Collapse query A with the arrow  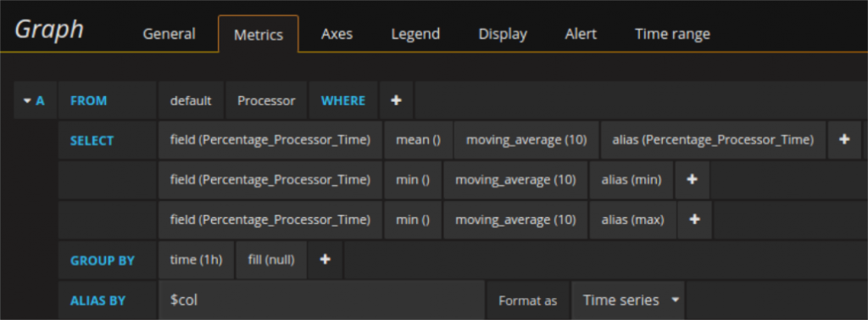point(26,101)
